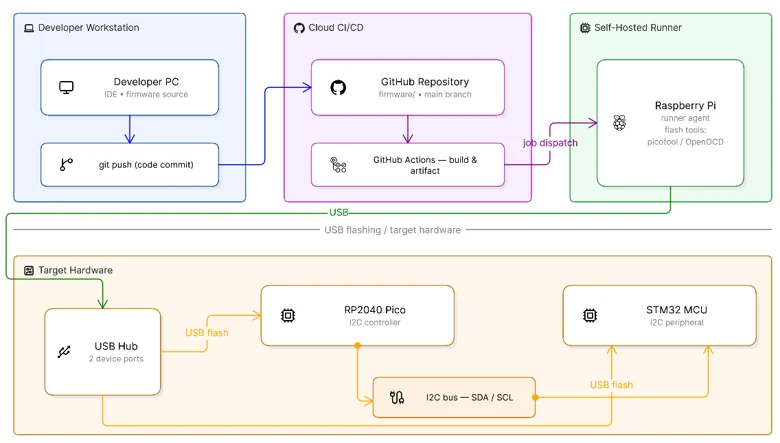Click '2 device ports' subtitle
This screenshot has height=443, width=780.
pos(116,359)
